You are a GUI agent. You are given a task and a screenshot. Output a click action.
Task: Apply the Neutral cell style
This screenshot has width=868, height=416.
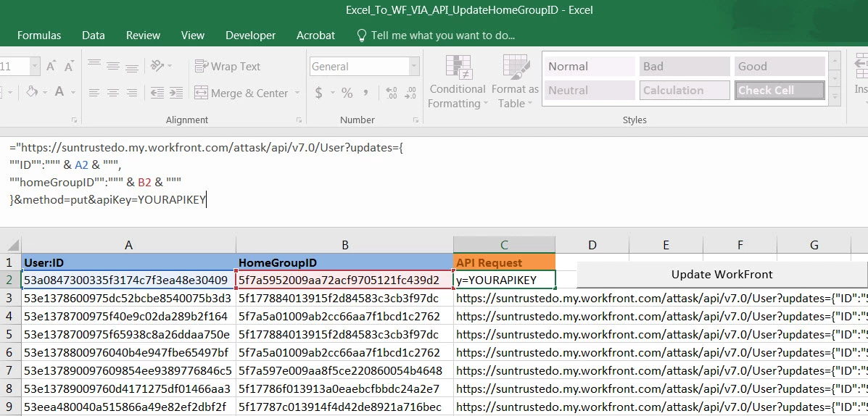tap(590, 90)
